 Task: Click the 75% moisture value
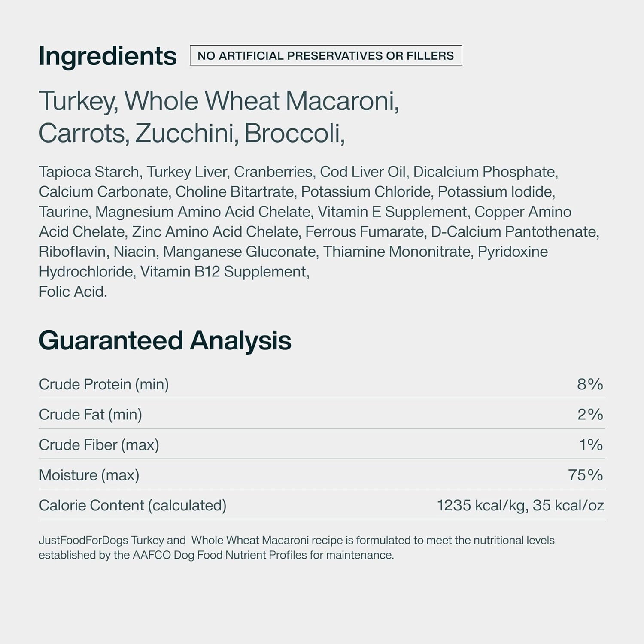pos(586,475)
